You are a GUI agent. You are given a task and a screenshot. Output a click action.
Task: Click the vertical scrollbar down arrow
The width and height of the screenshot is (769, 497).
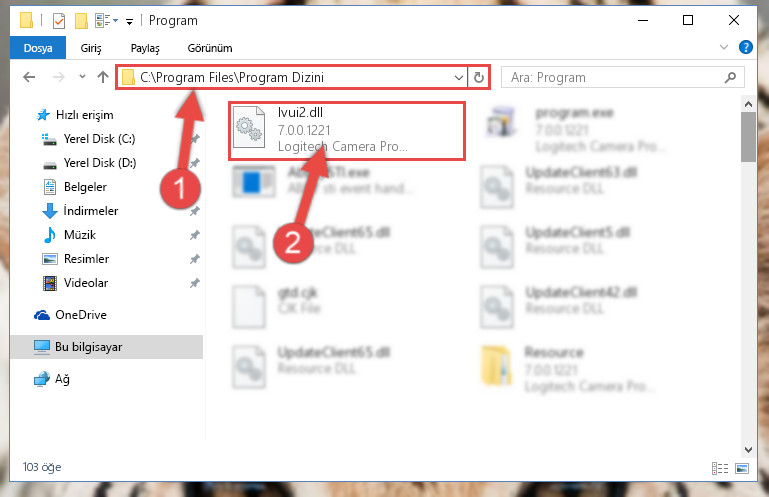tap(748, 449)
